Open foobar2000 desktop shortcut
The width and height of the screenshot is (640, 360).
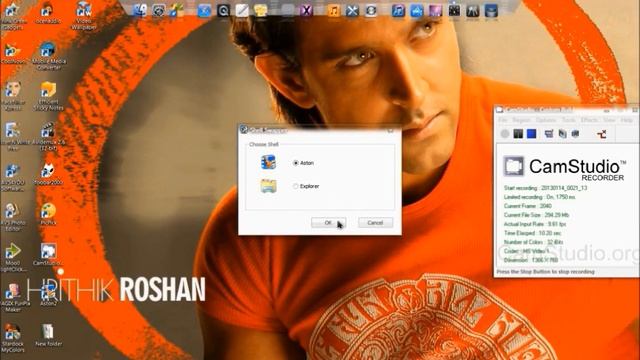(48, 174)
